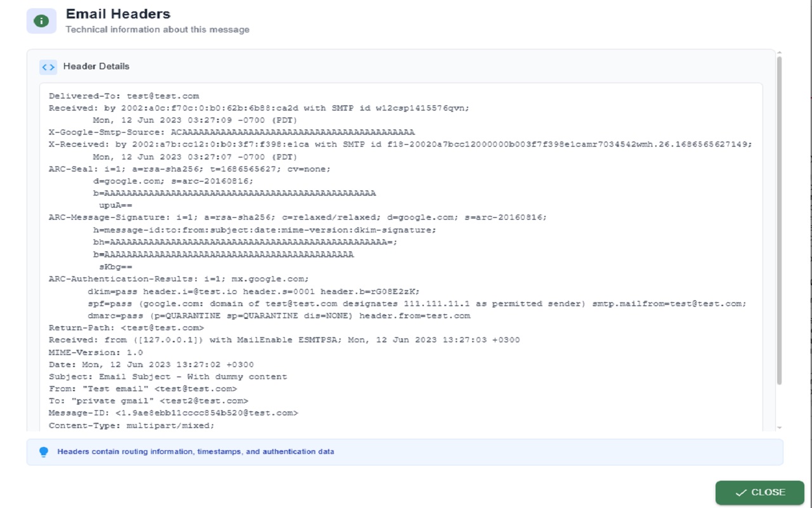This screenshot has width=812, height=508.
Task: Click the Header Details label
Action: [x=95, y=66]
